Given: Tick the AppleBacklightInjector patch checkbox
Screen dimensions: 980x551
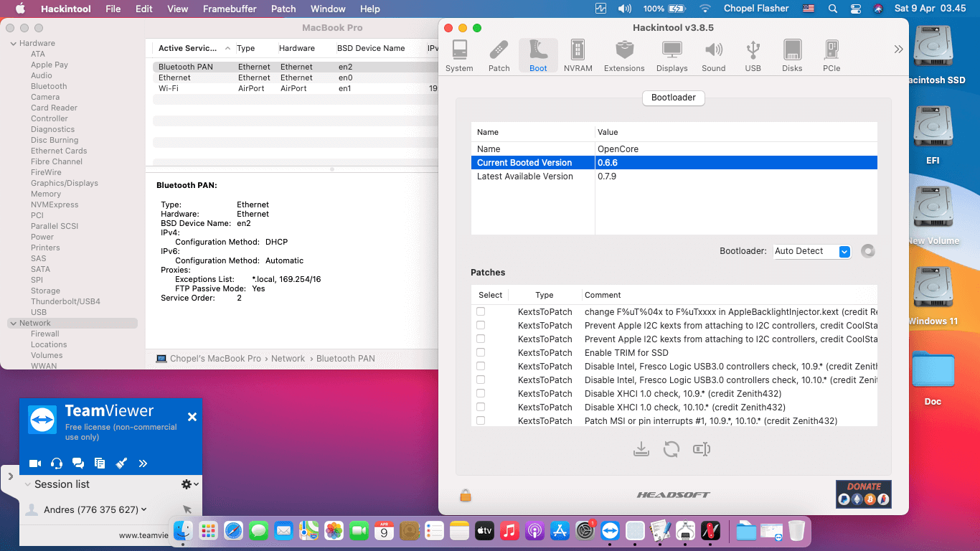Looking at the screenshot, I should coord(481,311).
